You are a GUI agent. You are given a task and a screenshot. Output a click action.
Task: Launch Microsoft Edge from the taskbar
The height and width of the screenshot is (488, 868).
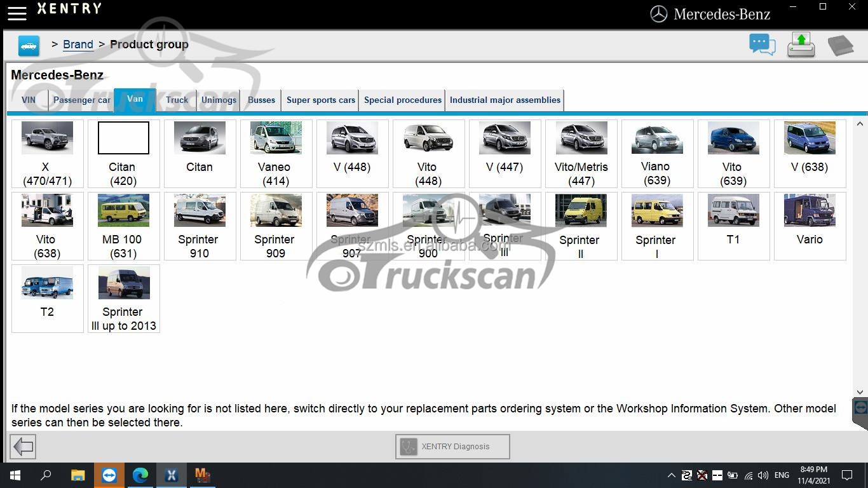coord(140,475)
